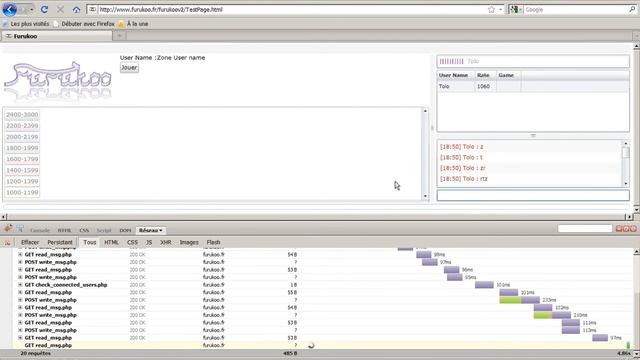Switch to the Firebug Console panel
Viewport: 640px width, 360px height.
tap(40, 231)
